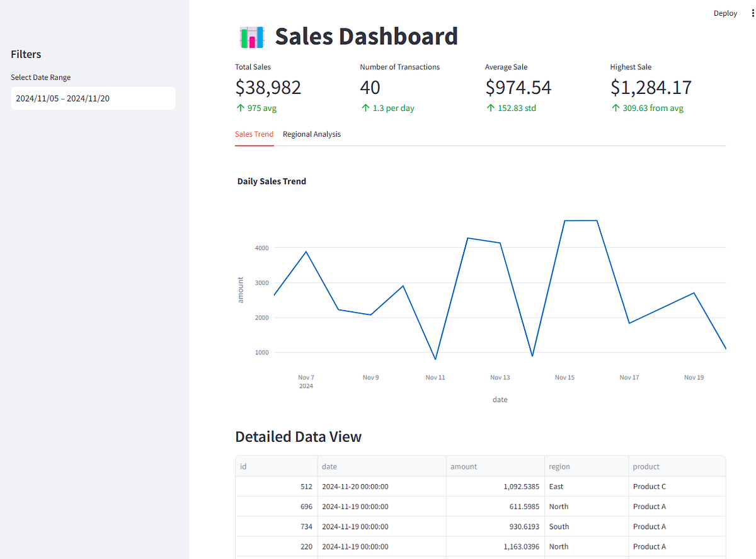This screenshot has height=559, width=756.
Task: Sort table by the date column header
Action: tap(382, 466)
